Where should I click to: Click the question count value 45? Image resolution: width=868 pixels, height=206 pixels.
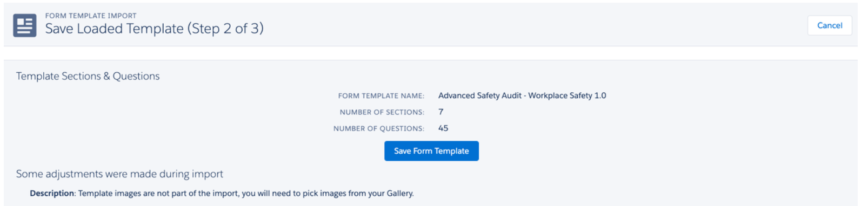[443, 128]
